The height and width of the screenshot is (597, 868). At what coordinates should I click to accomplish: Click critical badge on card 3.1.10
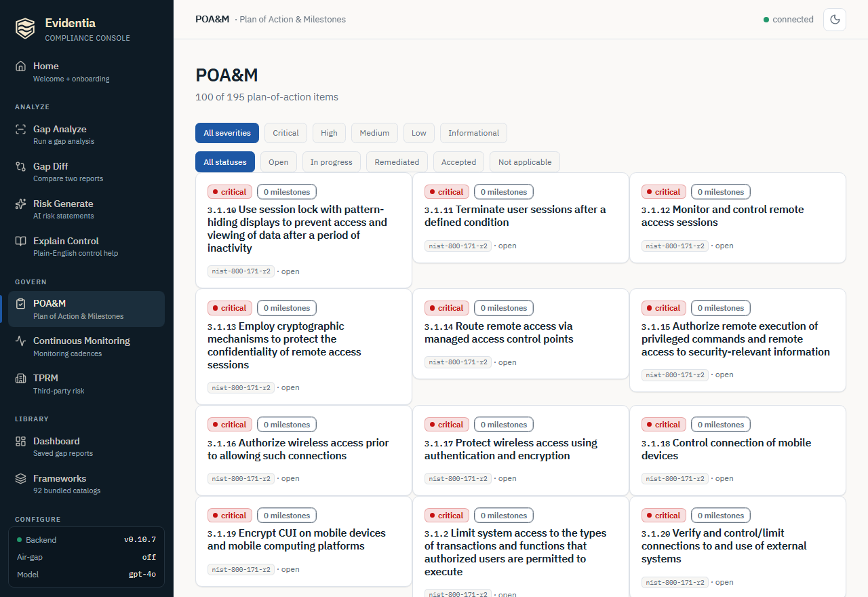coord(230,192)
